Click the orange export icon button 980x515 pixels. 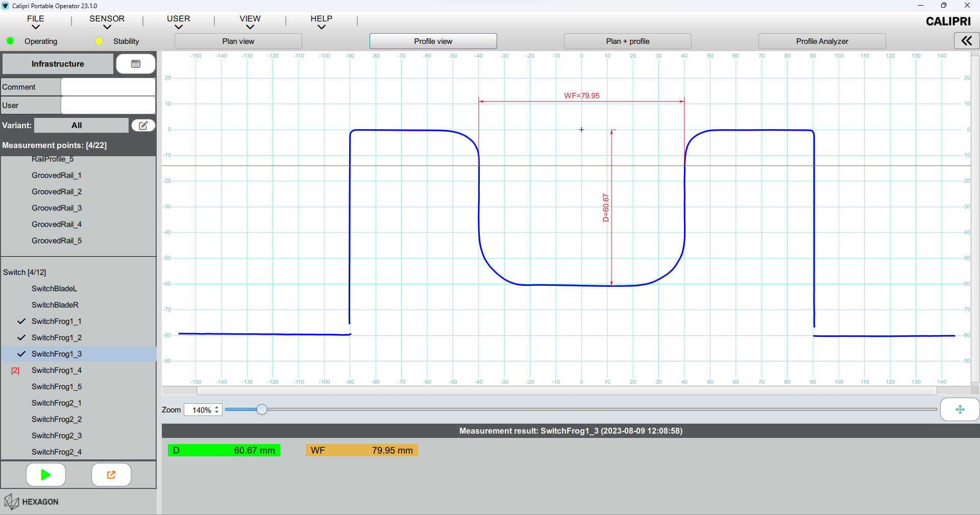tap(111, 475)
